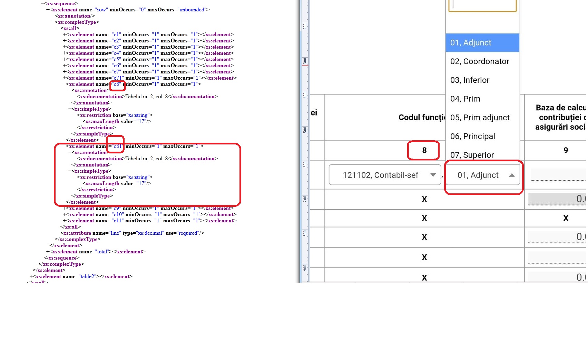Collapse the '01, Adjunct' combo box arrow
The width and height of the screenshot is (588, 364).
tap(512, 175)
